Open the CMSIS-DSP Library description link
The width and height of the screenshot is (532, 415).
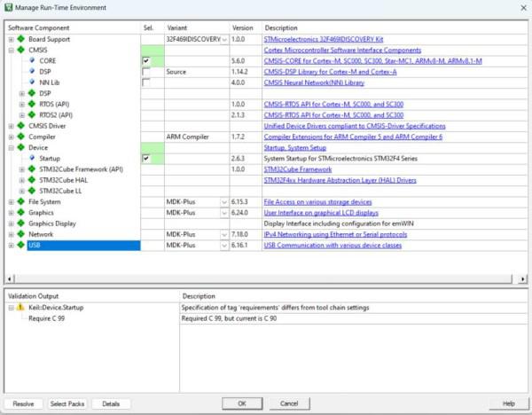(330, 72)
